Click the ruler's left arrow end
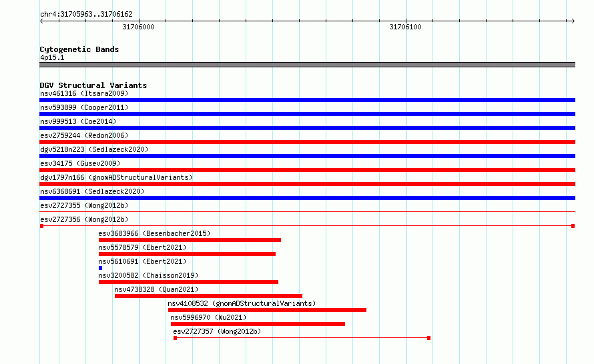594x364 pixels. pyautogui.click(x=41, y=21)
